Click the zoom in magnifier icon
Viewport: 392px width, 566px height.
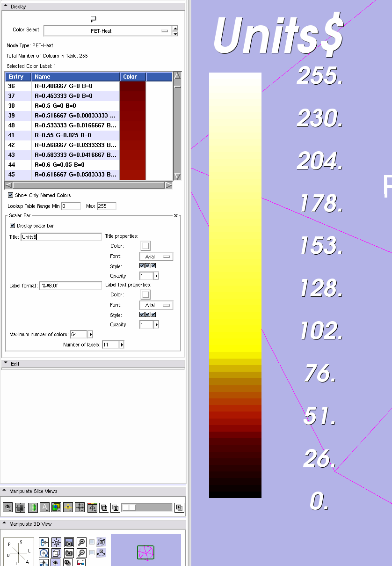tap(81, 543)
